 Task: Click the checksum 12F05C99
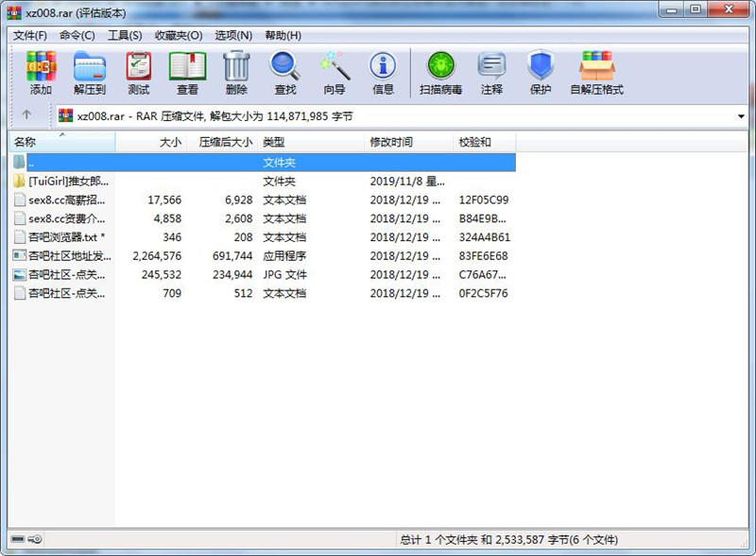(484, 200)
